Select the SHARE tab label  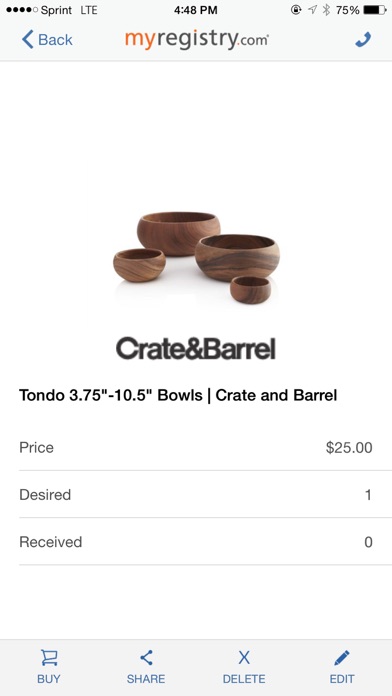[146, 679]
